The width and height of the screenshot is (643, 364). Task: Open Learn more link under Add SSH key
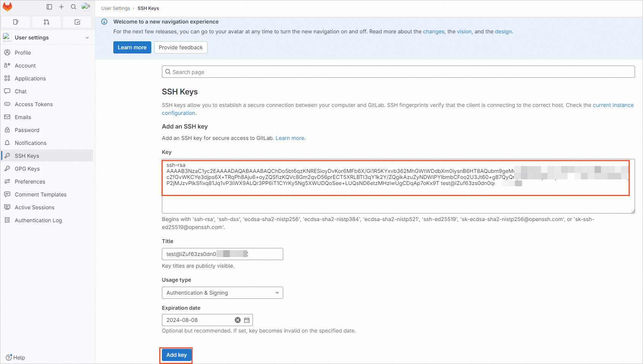pos(290,138)
